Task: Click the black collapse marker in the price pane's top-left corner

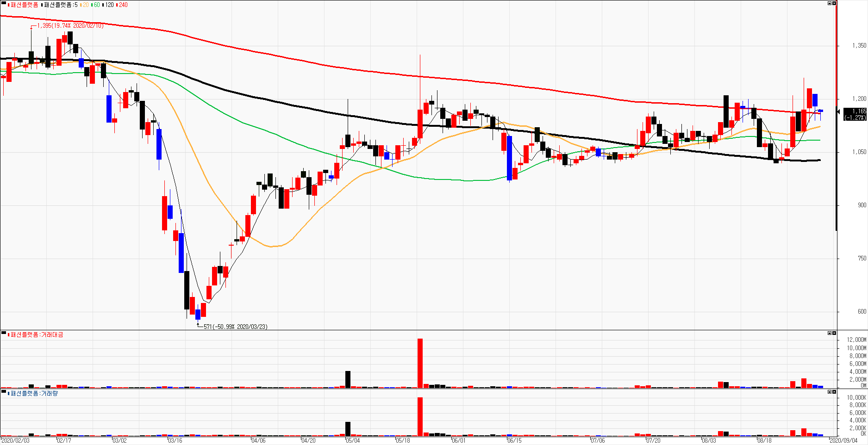Action: [4, 4]
